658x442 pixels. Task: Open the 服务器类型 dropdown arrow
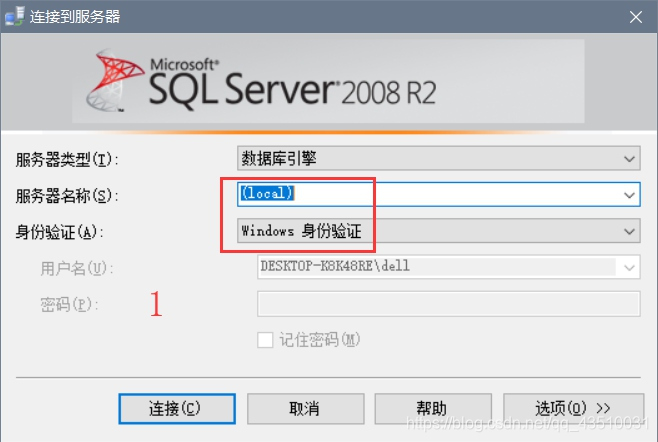(x=629, y=159)
